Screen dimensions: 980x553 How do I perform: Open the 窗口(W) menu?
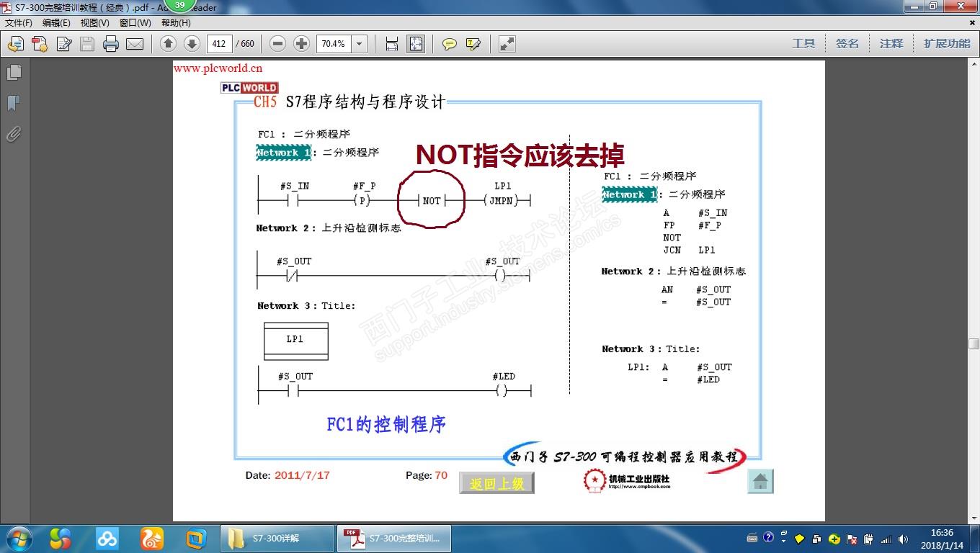coord(135,23)
